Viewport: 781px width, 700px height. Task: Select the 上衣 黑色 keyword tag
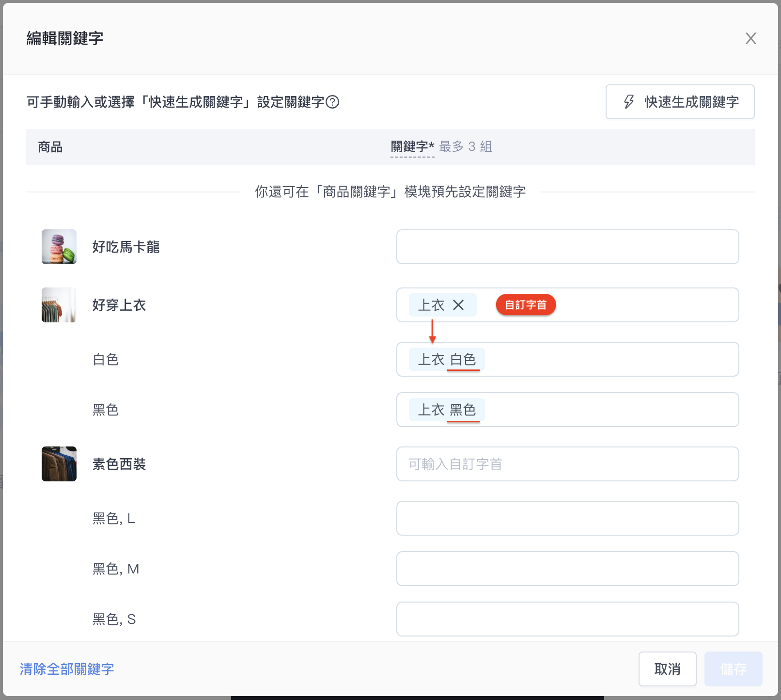click(x=447, y=410)
